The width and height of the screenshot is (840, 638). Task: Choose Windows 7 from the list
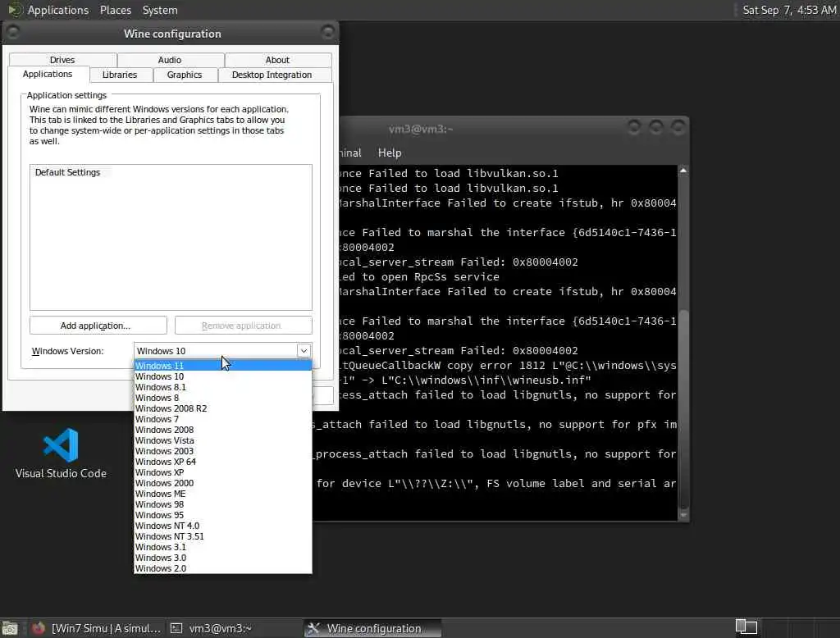pyautogui.click(x=223, y=419)
